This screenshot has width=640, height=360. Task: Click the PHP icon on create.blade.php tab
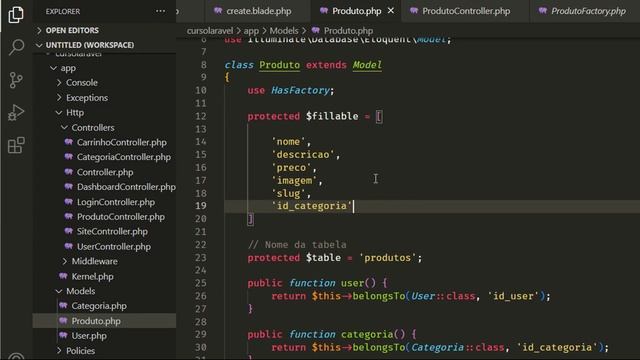point(218,11)
